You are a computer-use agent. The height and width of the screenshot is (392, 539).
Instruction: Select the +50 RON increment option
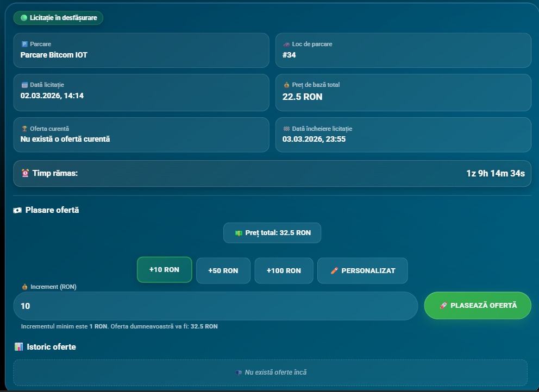point(223,270)
